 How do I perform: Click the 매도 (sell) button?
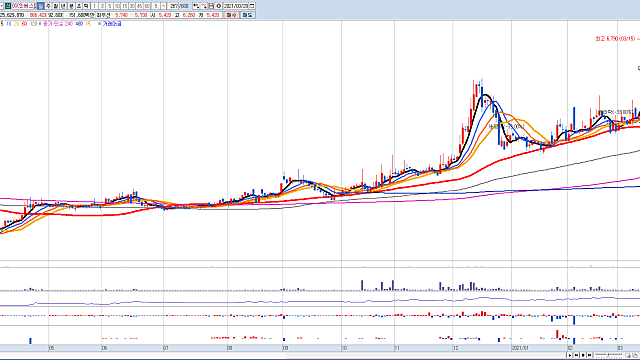[x=247, y=15]
